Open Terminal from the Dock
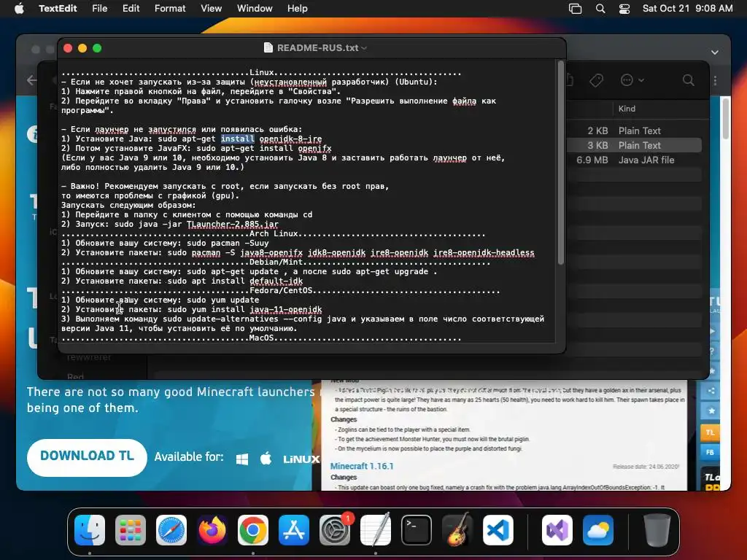Screen dimensions: 747x560 [x=417, y=530]
